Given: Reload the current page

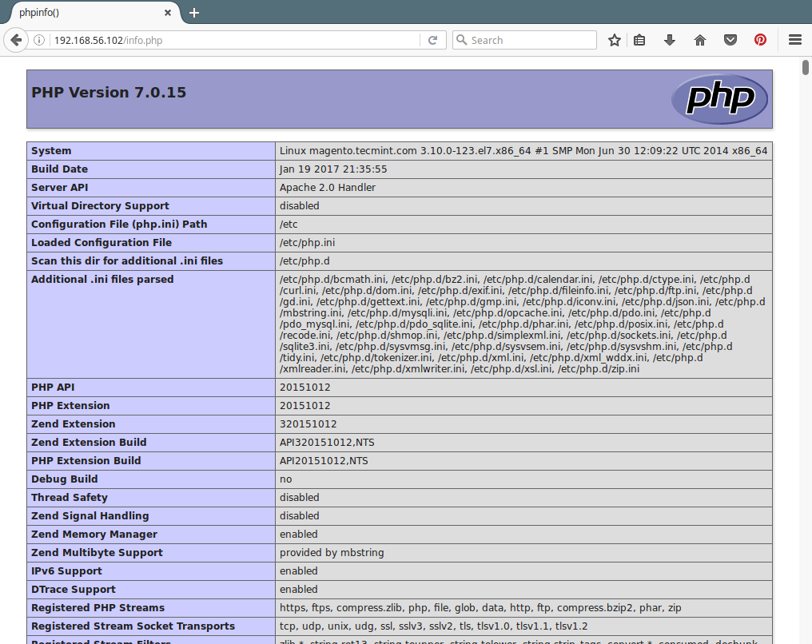Looking at the screenshot, I should [433, 40].
